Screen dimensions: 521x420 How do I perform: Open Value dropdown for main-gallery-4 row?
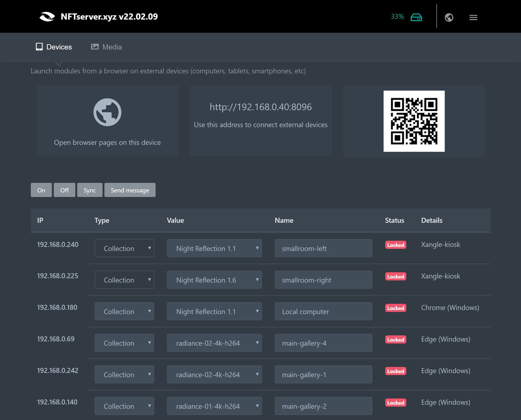pyautogui.click(x=214, y=343)
